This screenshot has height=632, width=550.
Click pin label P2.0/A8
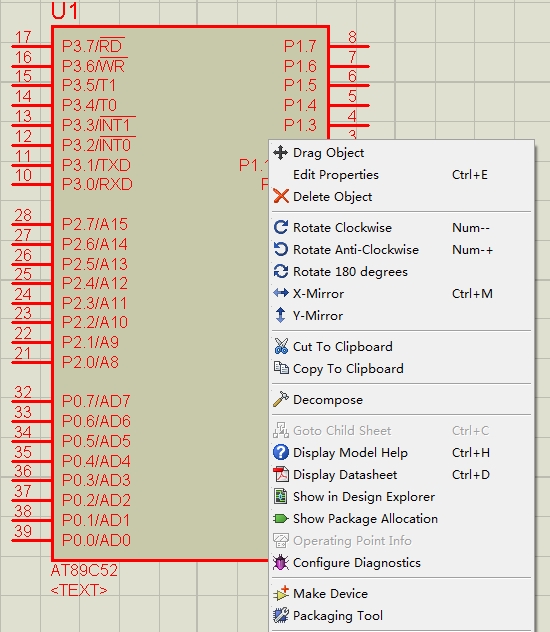90,362
